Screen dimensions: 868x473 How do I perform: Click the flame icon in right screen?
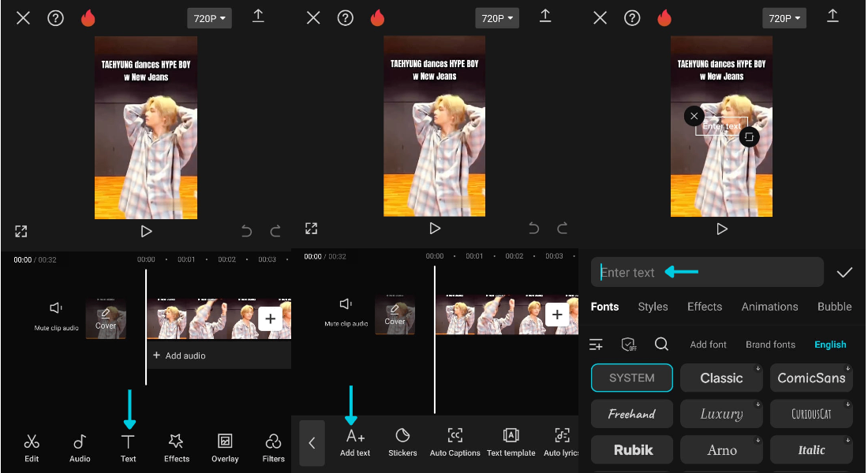664,18
